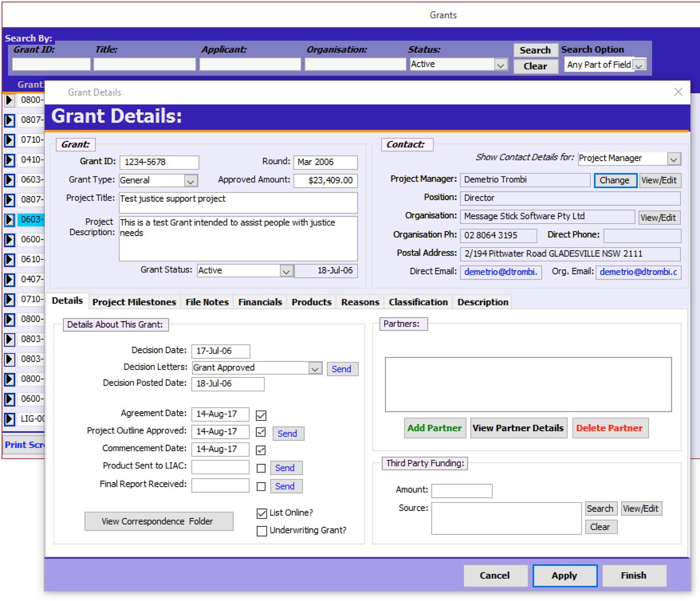Expand the Show Contact Details for dropdown
This screenshot has width=700, height=601.
673,159
